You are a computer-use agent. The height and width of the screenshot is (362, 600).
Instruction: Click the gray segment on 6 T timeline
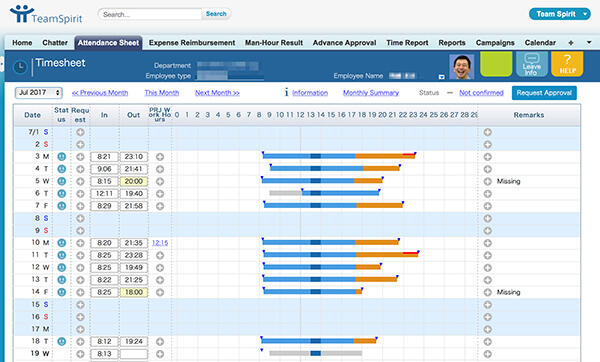coord(285,193)
